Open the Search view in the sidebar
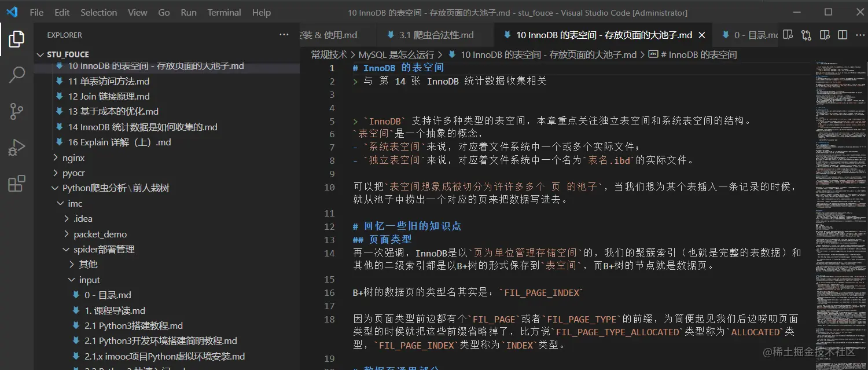 click(x=16, y=75)
